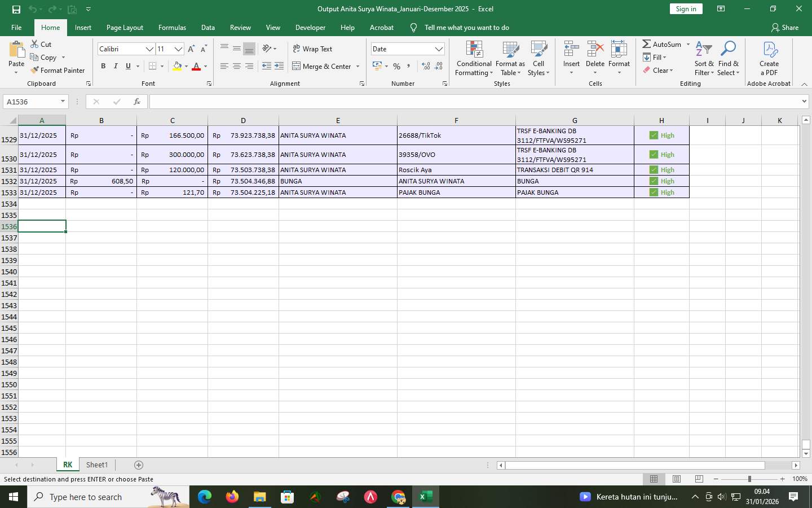Insert new cells using Insert icon
Screen dimensions: 812x508
(571, 54)
